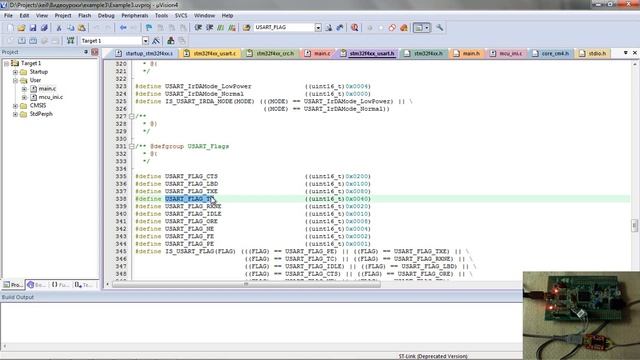The height and width of the screenshot is (360, 640).
Task: Switch to the main.c editor tab
Action: point(318,53)
